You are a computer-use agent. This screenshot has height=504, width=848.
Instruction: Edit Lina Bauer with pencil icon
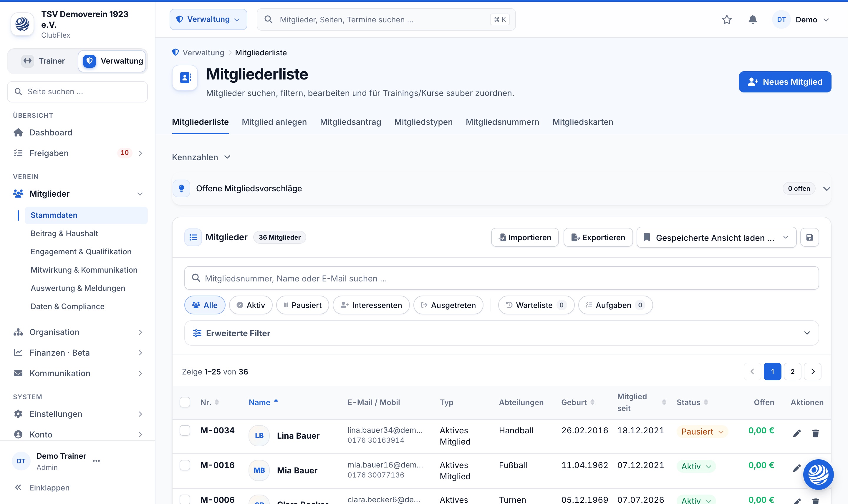pyautogui.click(x=797, y=433)
